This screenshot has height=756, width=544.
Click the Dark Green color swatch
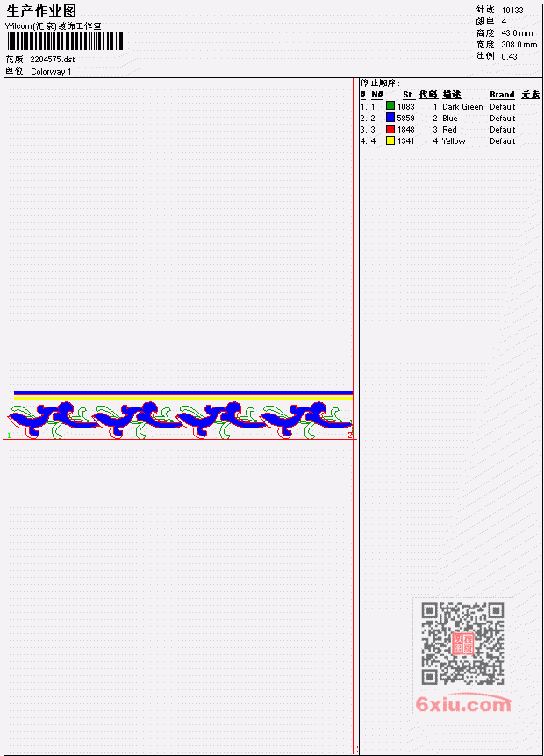[390, 106]
